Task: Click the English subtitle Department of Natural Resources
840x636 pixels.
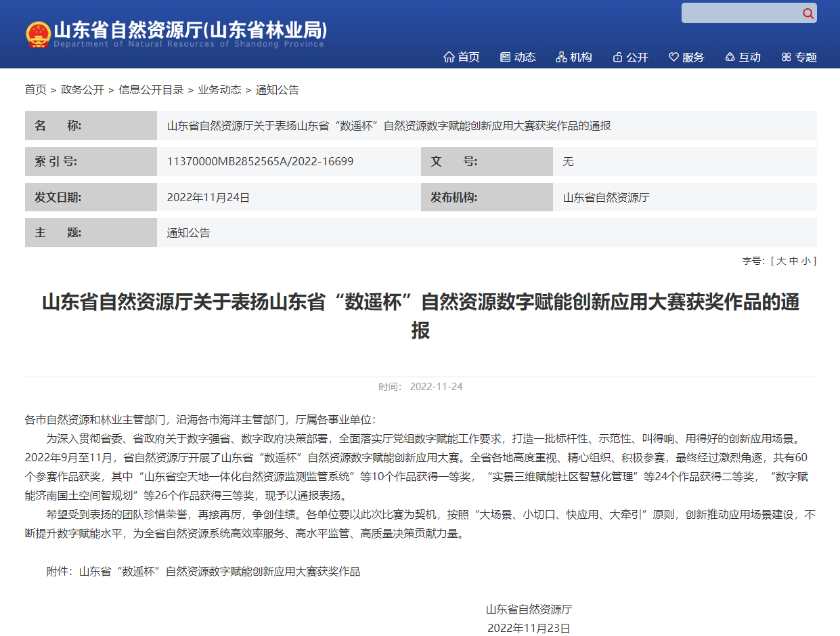Action: pos(189,44)
